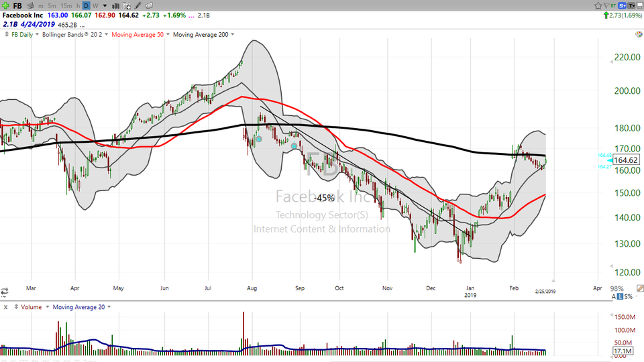Screen dimensions: 644x362
Task: Select the Weekly 'W' timeframe button
Action: tap(95, 6)
